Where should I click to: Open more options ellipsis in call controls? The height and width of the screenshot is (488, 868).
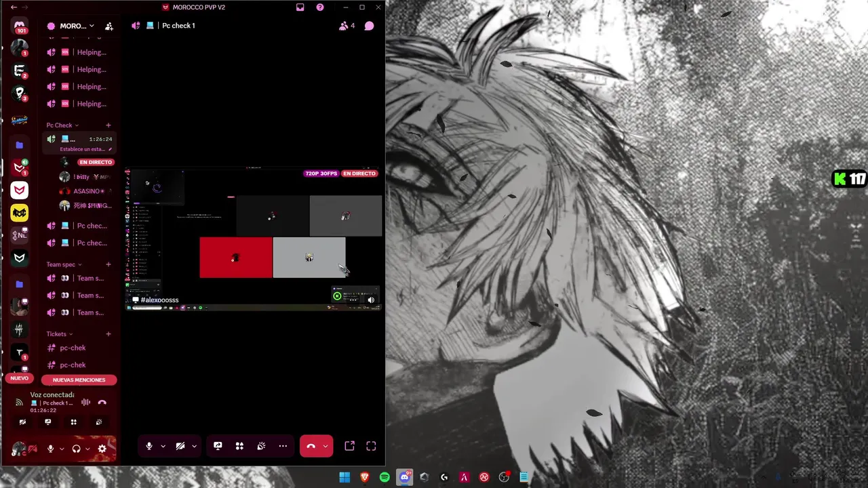[283, 446]
